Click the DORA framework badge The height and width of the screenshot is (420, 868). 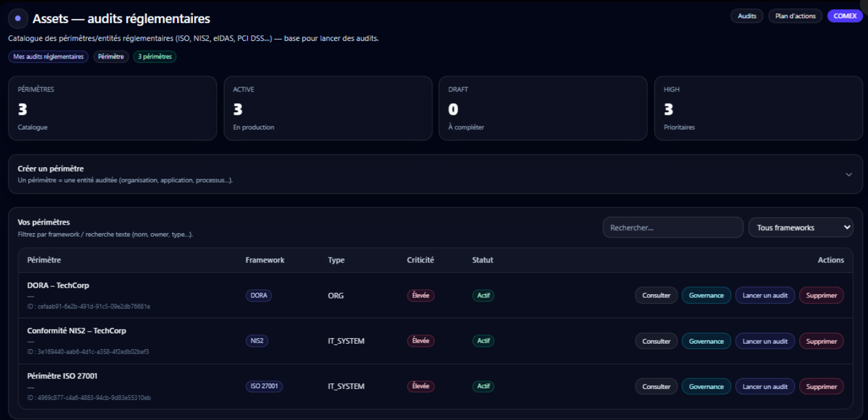click(259, 295)
